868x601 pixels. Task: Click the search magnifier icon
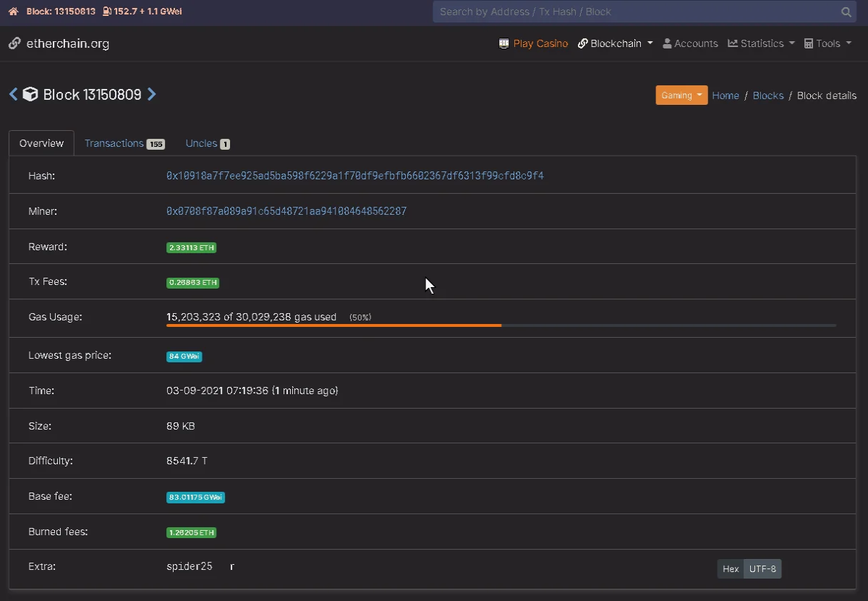(x=846, y=12)
